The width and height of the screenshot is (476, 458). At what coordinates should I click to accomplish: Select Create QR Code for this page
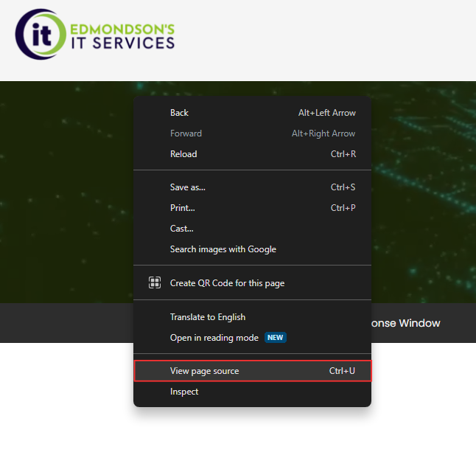[227, 283]
